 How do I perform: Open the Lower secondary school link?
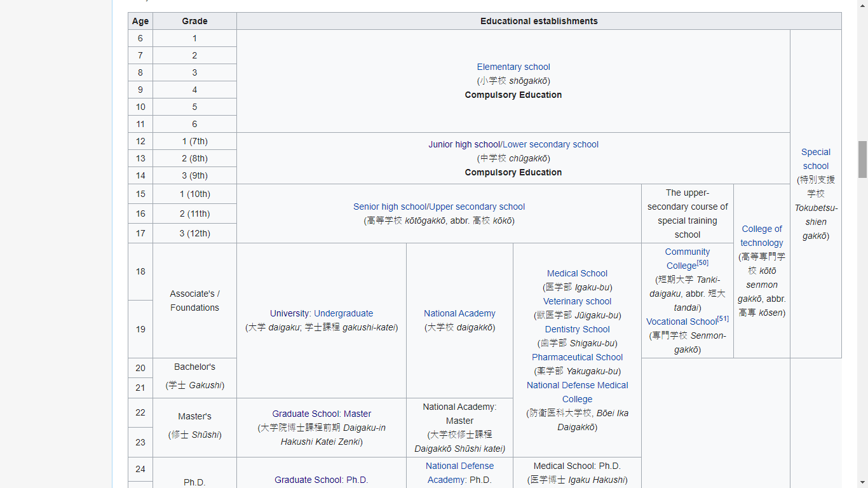[550, 144]
